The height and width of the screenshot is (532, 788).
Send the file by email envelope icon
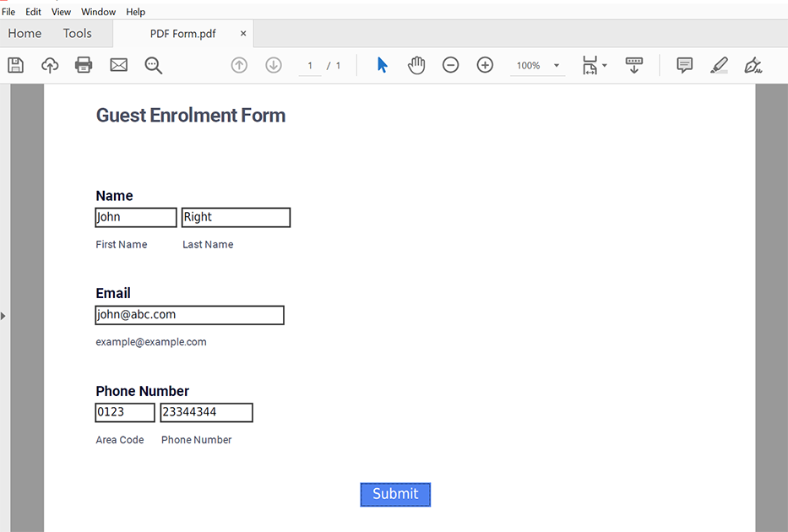118,65
